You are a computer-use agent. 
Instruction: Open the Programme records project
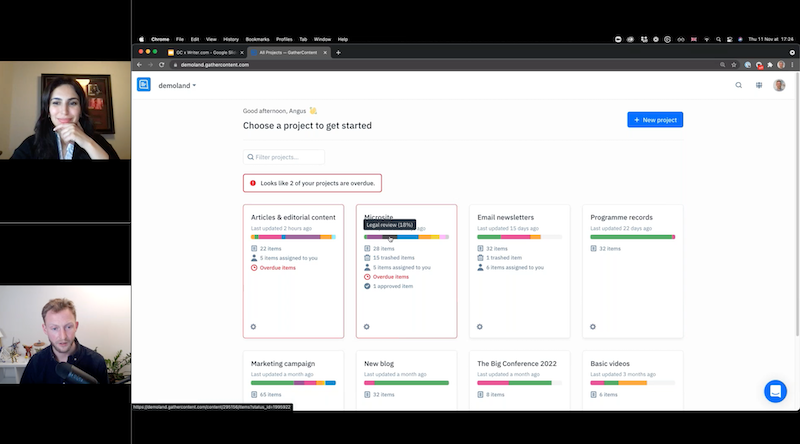pyautogui.click(x=621, y=217)
